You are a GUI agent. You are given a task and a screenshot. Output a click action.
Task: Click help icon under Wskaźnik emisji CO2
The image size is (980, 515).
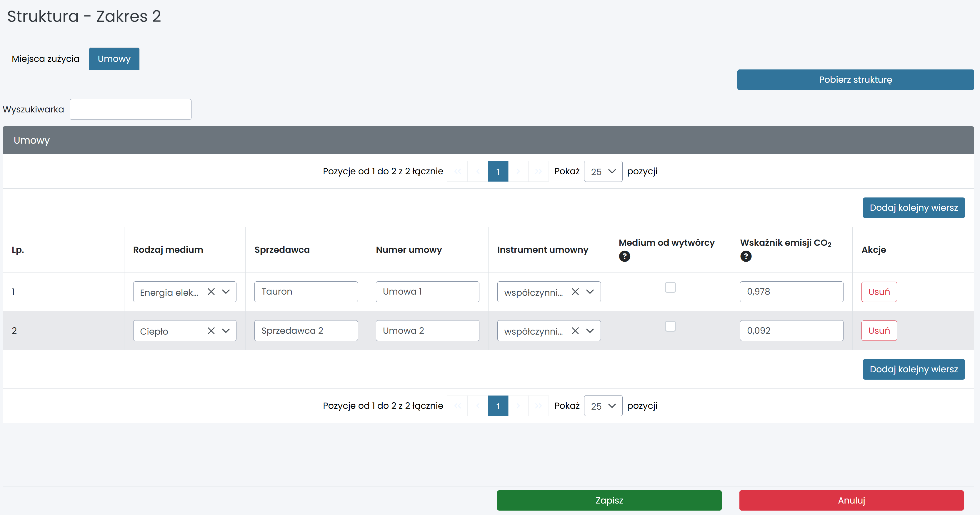pos(746,256)
